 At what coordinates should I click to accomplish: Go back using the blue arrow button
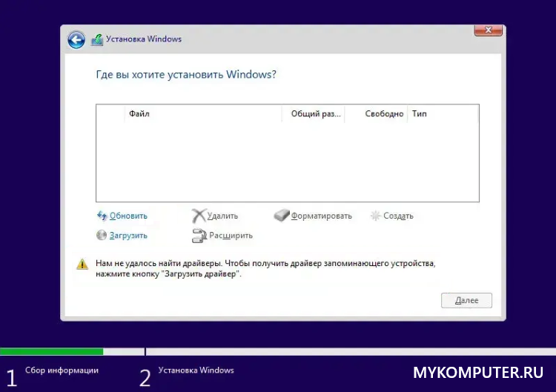(76, 40)
